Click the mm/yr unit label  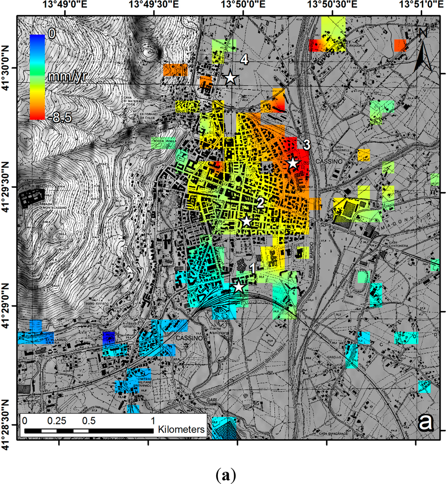pos(67,77)
